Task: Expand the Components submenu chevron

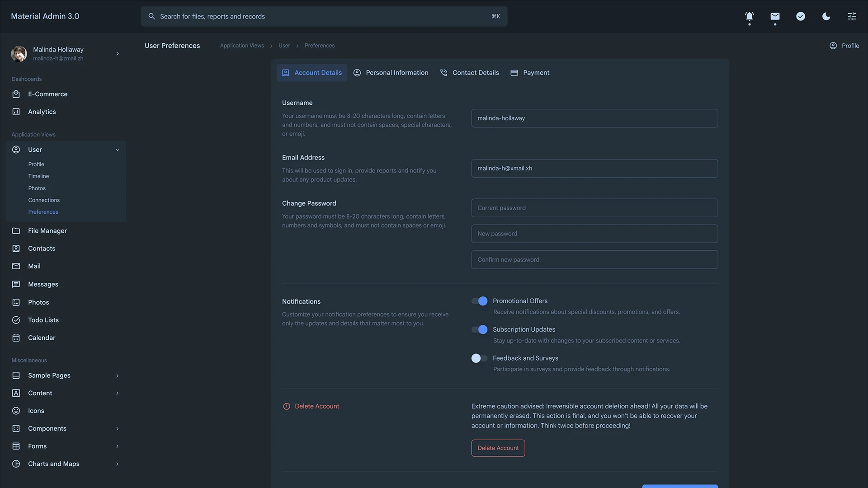Action: click(x=118, y=428)
